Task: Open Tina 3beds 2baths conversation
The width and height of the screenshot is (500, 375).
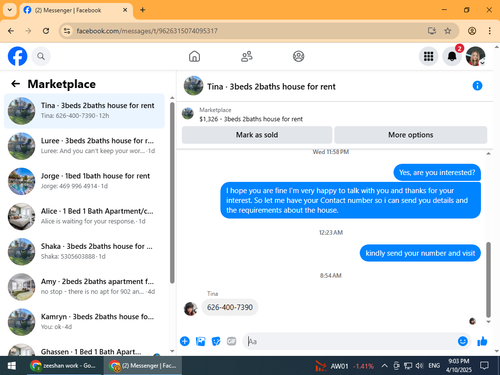Action: (x=84, y=111)
